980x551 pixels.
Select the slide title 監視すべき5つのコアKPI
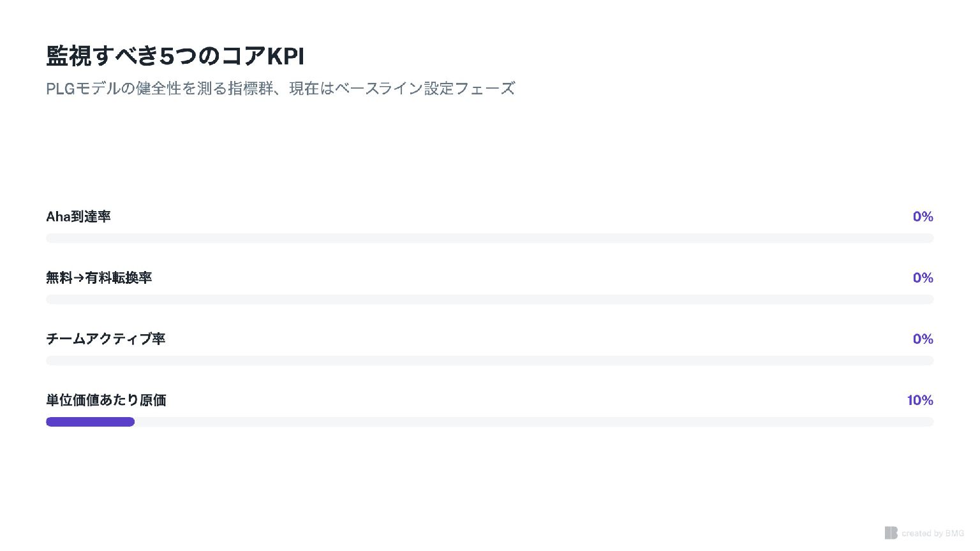coord(175,56)
